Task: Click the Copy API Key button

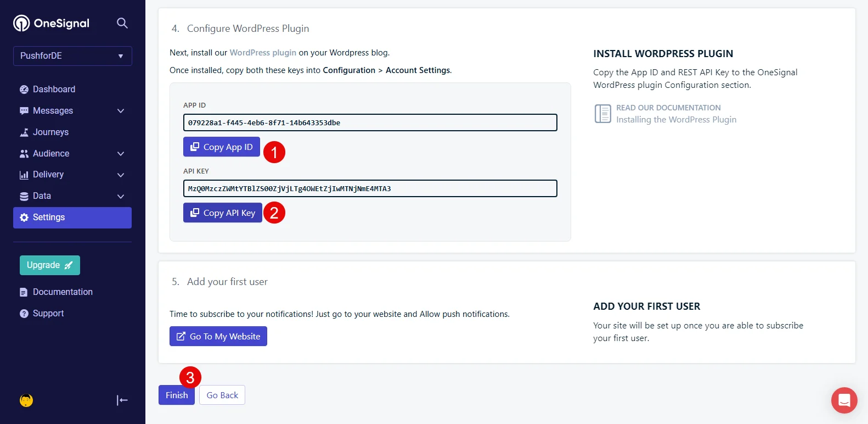Action: tap(223, 213)
